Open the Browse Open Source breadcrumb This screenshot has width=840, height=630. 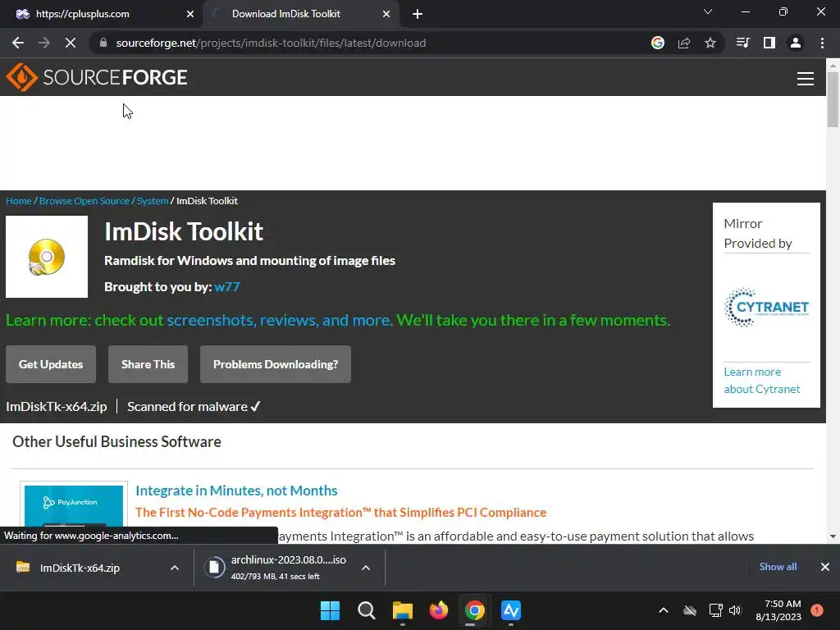pyautogui.click(x=84, y=201)
